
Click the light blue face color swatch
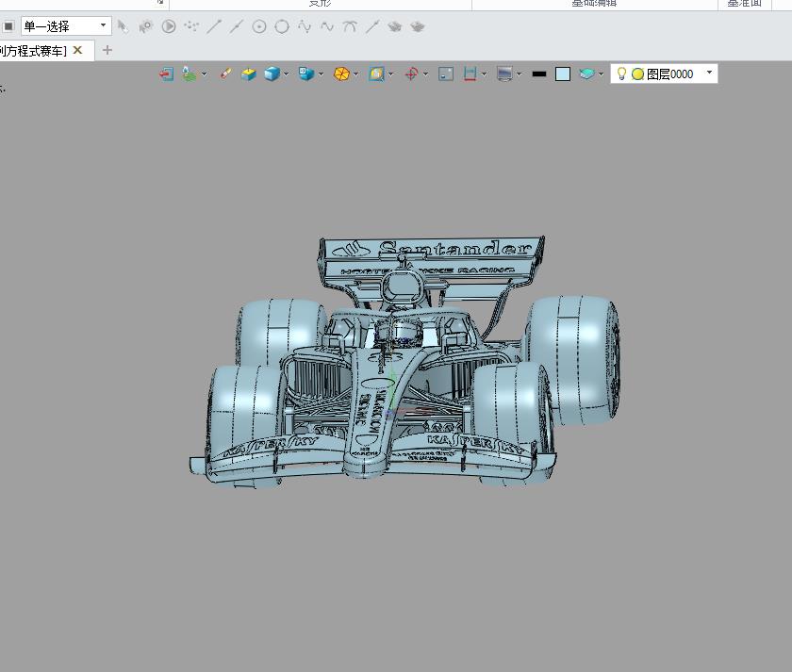coord(563,74)
